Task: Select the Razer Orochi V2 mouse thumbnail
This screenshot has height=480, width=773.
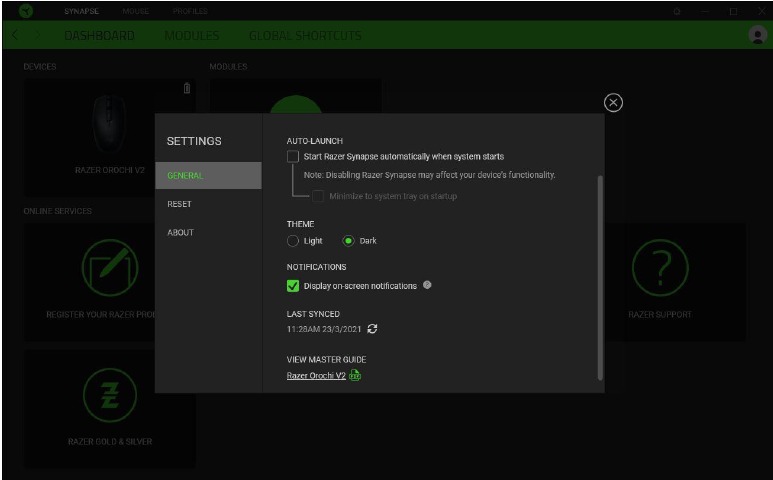Action: 109,124
